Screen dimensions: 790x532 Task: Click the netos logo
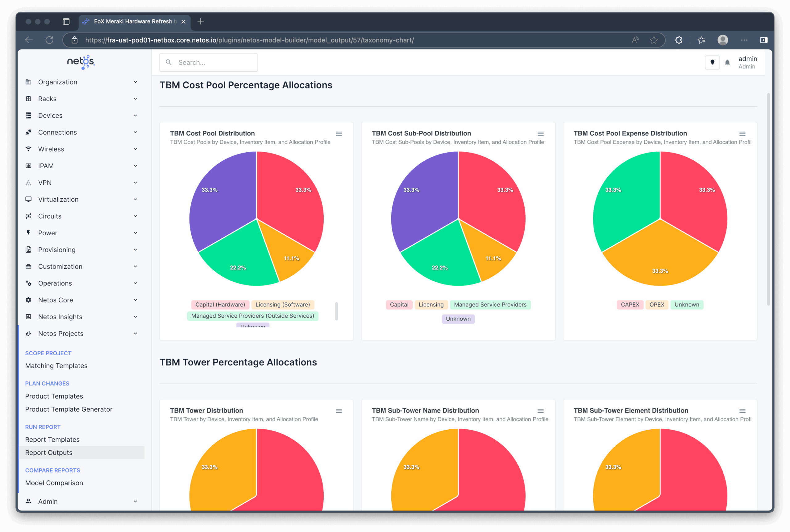(81, 62)
